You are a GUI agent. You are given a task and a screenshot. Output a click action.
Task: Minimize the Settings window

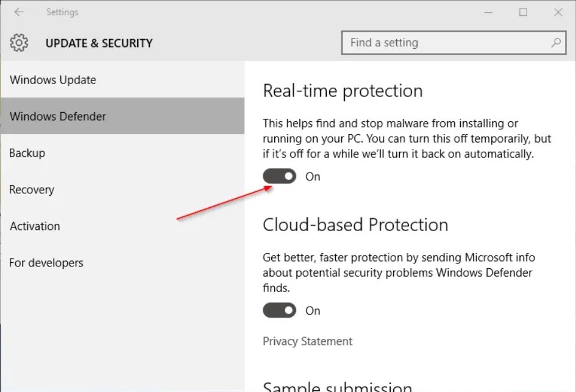488,12
